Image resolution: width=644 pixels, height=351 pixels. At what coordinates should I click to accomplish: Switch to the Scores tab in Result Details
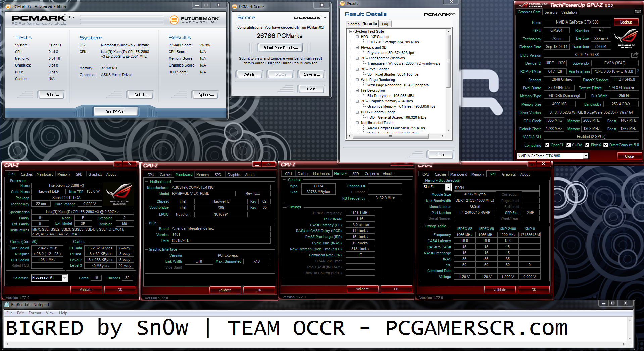[354, 24]
